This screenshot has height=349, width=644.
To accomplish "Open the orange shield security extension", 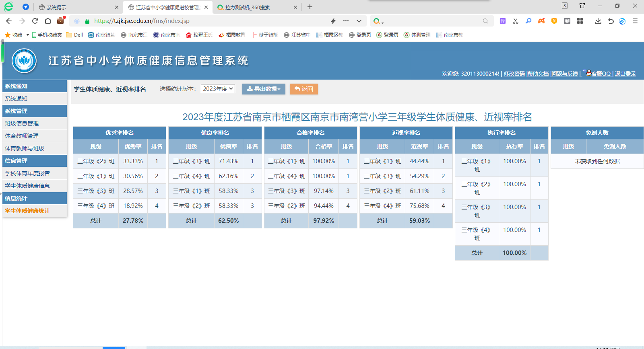I will [554, 21].
